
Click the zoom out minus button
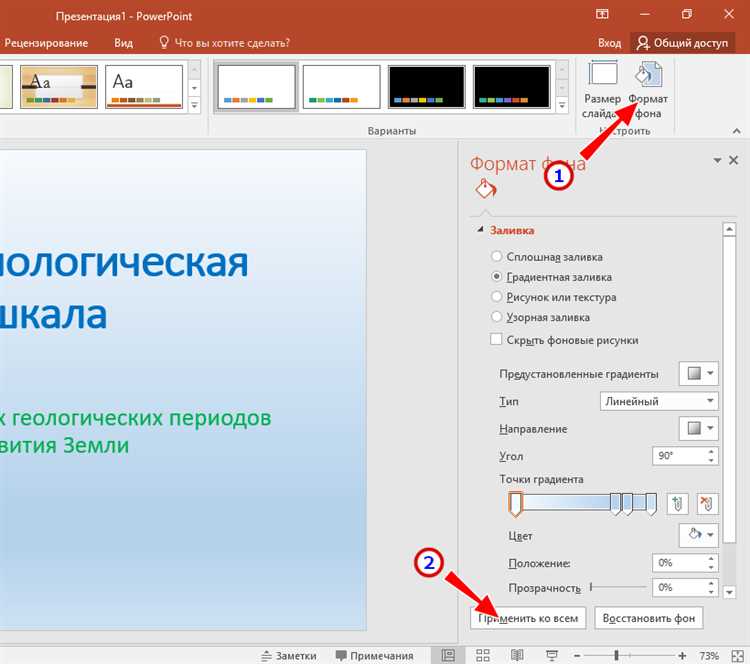click(x=577, y=655)
